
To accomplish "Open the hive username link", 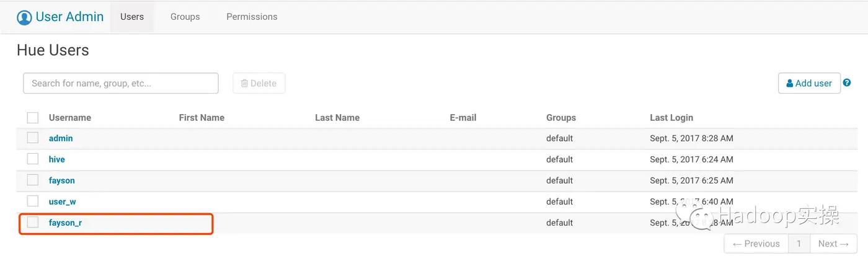I will point(57,159).
